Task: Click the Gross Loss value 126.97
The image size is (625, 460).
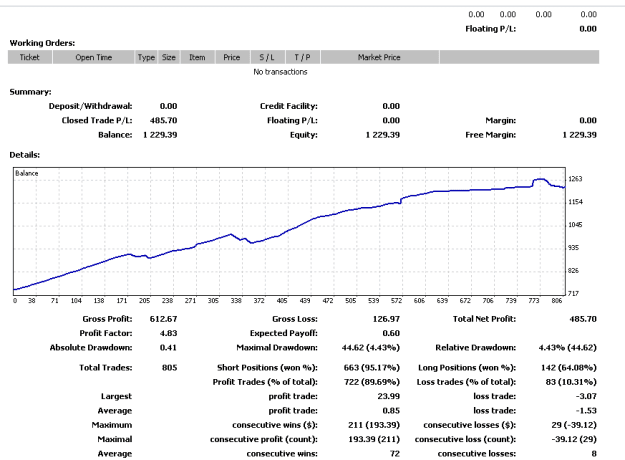Action: click(x=386, y=319)
